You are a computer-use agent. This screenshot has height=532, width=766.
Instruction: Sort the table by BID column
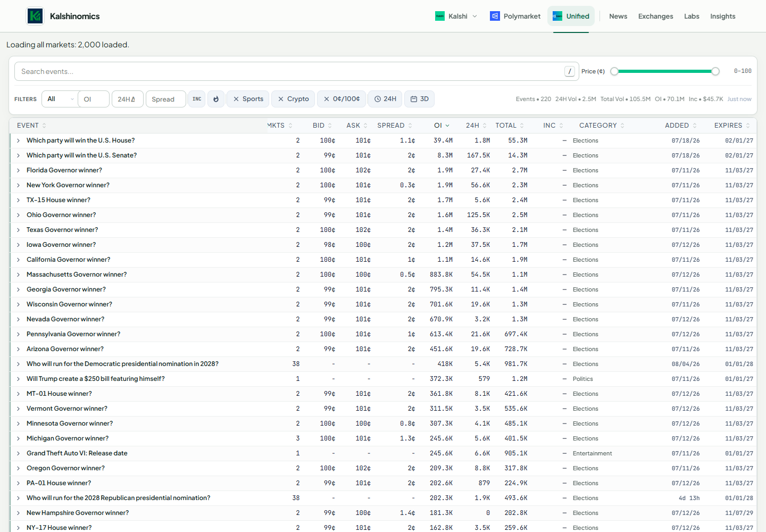point(322,126)
